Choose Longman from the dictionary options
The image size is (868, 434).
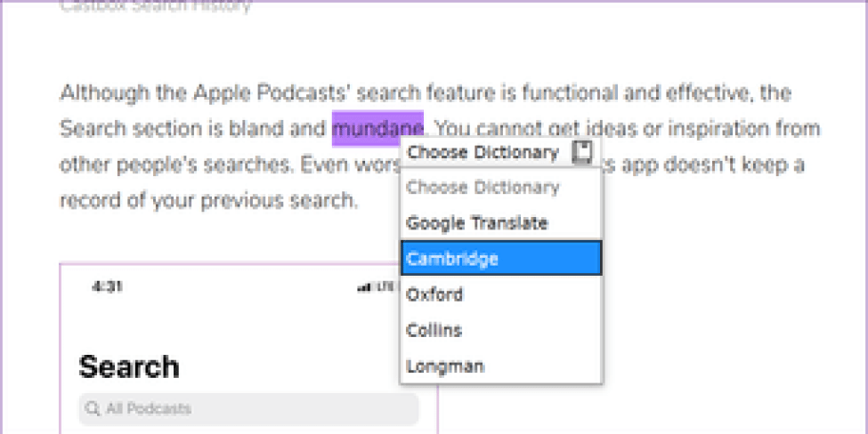pos(445,366)
